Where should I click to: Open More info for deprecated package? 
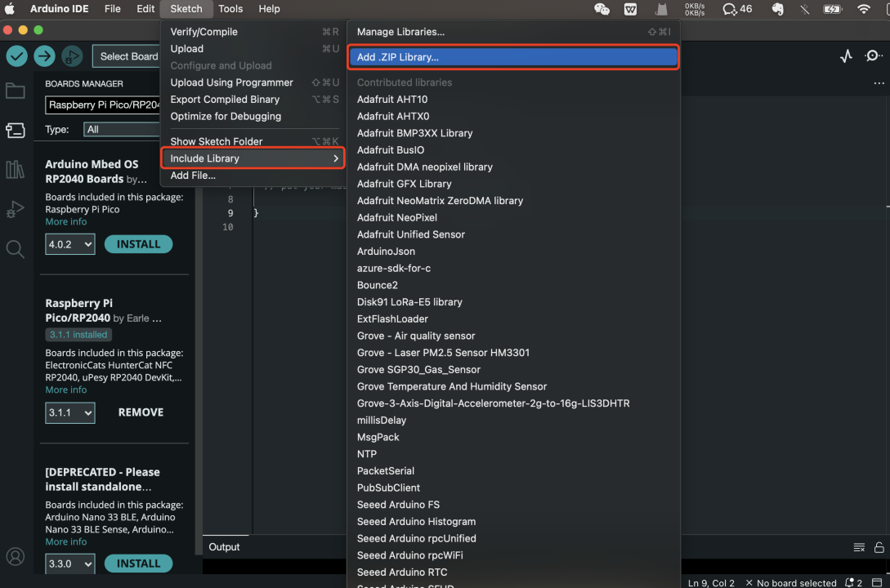(66, 541)
